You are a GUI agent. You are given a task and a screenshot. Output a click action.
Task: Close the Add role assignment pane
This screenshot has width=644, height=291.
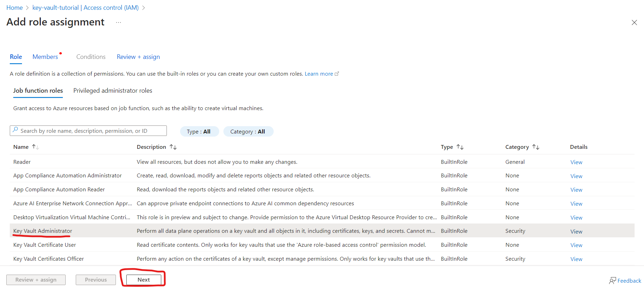[634, 23]
